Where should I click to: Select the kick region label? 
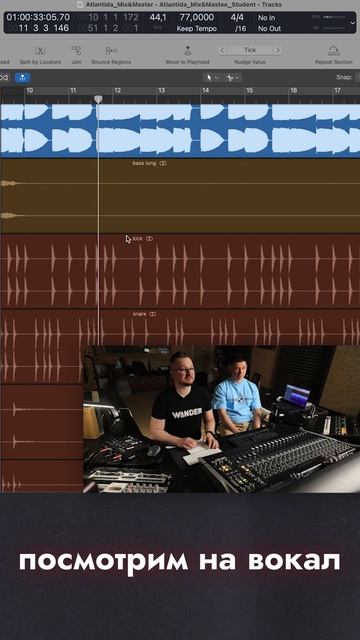pos(138,238)
